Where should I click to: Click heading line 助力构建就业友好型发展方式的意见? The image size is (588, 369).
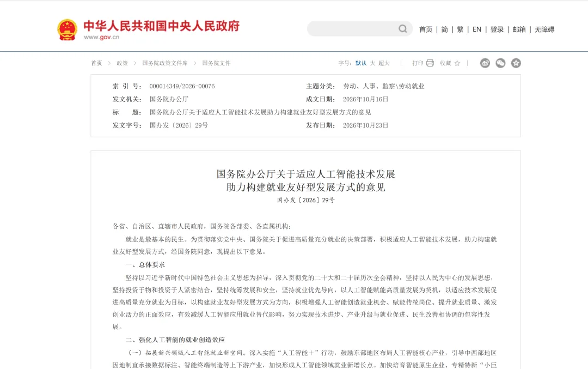click(305, 187)
